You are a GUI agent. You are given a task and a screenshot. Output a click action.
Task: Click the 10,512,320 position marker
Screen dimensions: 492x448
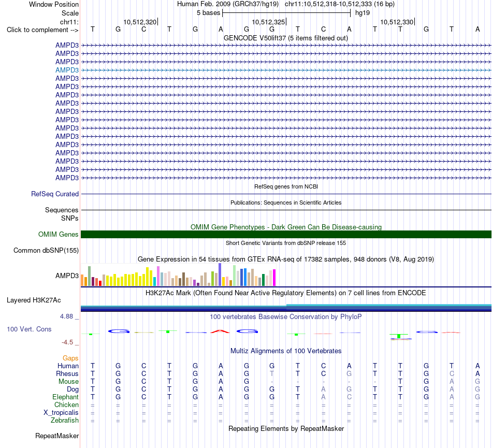140,22
